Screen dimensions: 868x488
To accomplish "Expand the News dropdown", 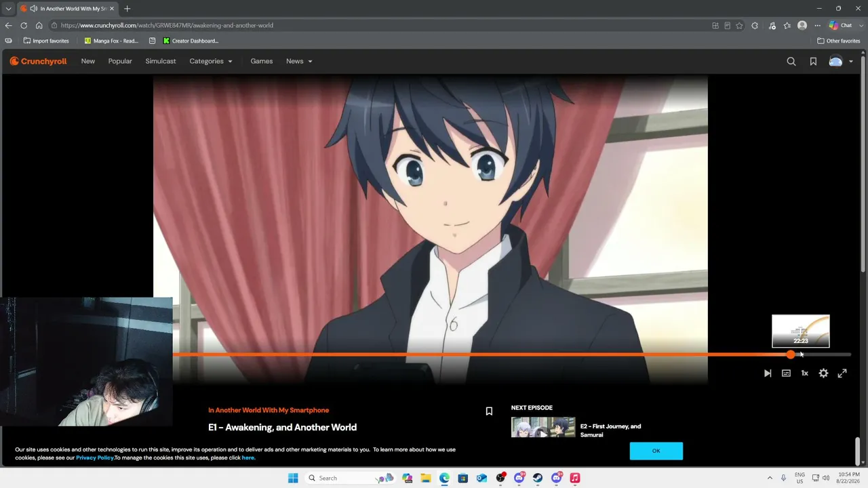I will click(x=299, y=61).
